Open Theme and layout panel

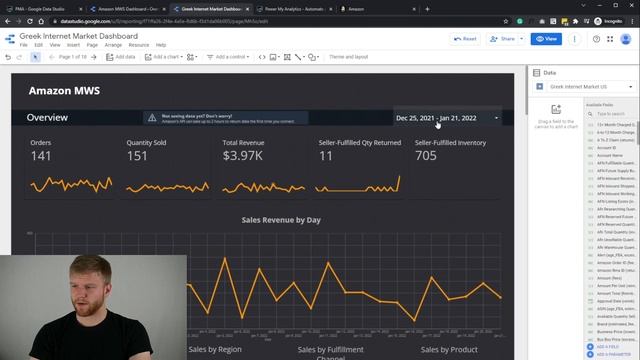point(349,57)
